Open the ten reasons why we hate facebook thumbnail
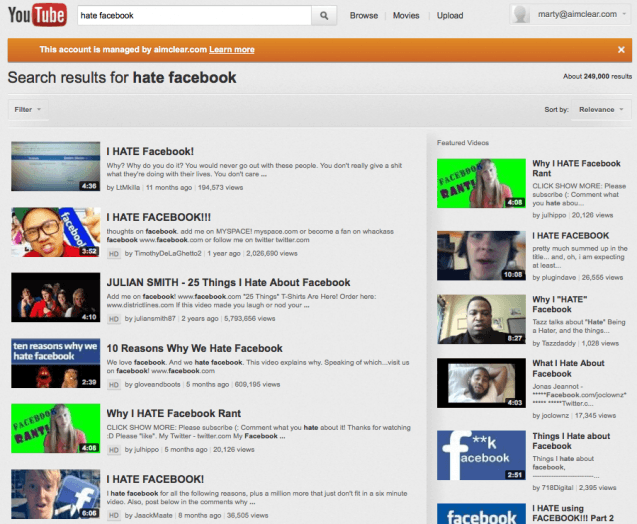Screen dimensions: 637x524 pos(56,363)
